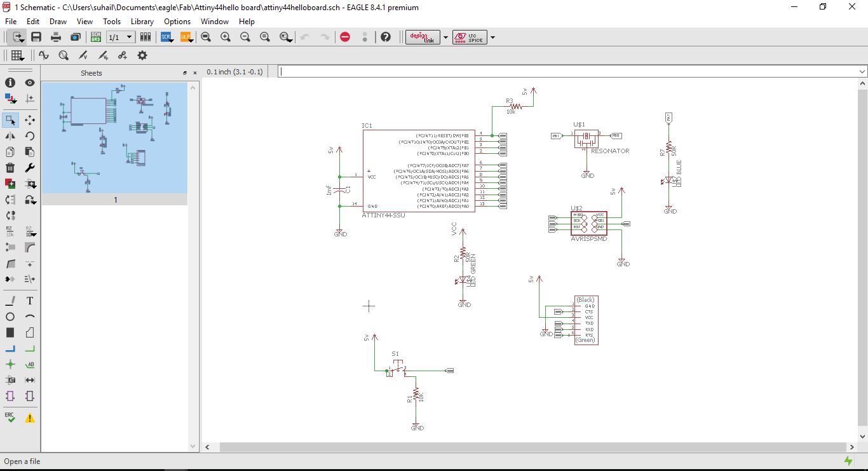Open the Grid settings dropdown
The width and height of the screenshot is (868, 471).
click(17, 55)
